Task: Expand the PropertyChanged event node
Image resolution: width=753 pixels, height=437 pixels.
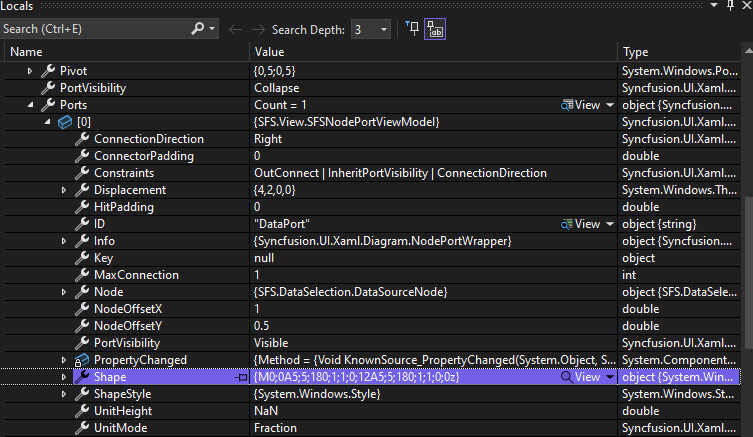Action: point(63,360)
